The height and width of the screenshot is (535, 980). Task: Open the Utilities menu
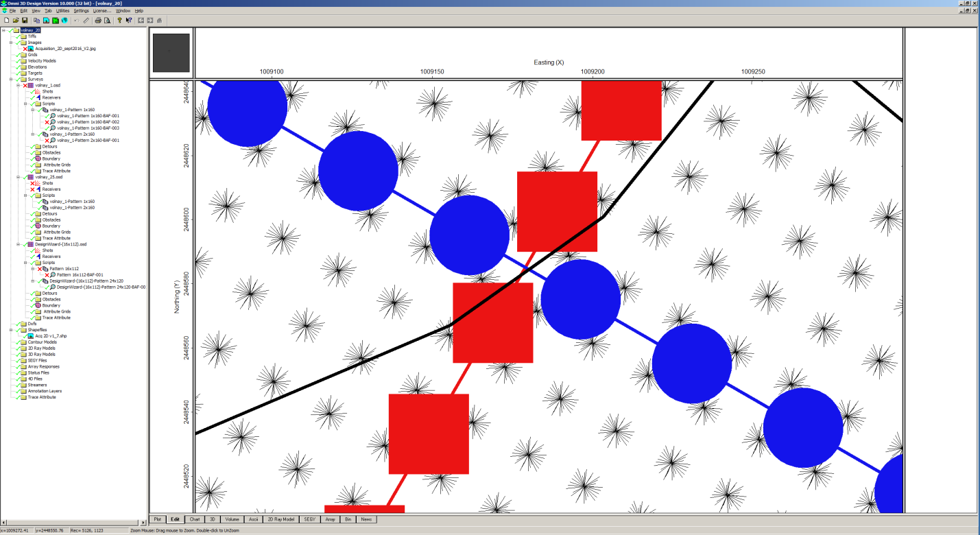[62, 11]
